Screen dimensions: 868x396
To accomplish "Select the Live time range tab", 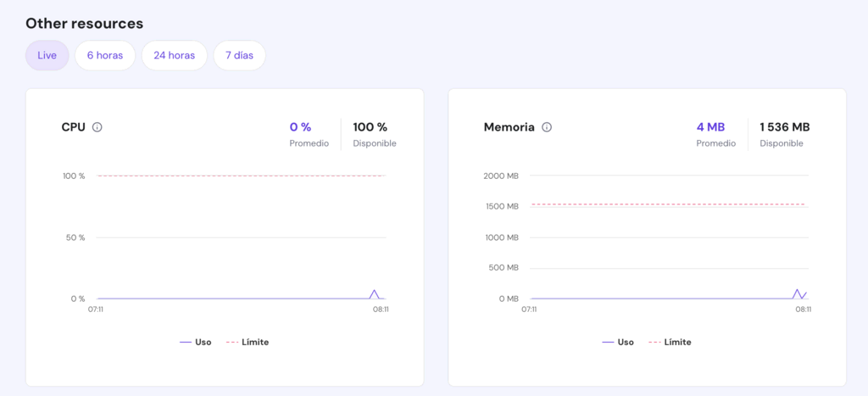I will pyautogui.click(x=47, y=55).
